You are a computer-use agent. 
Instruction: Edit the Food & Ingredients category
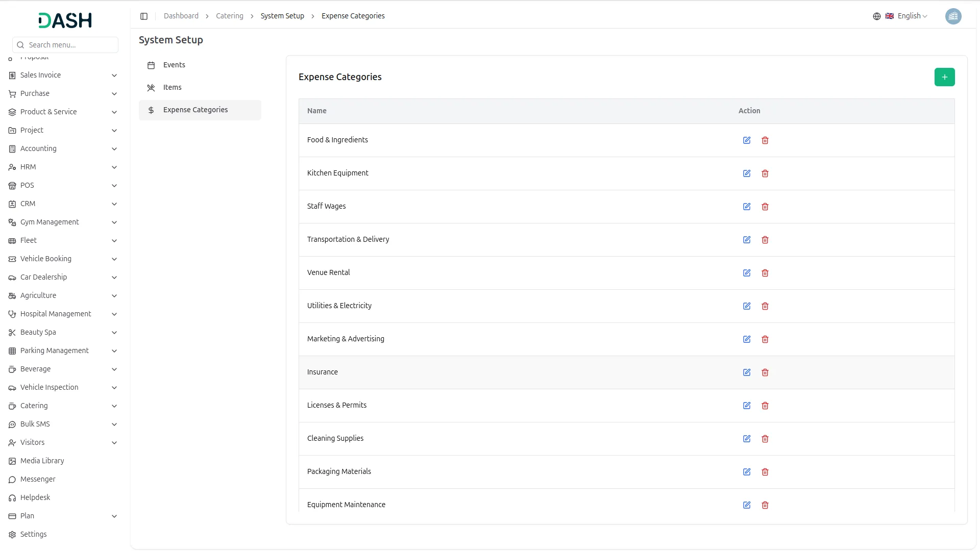747,140
